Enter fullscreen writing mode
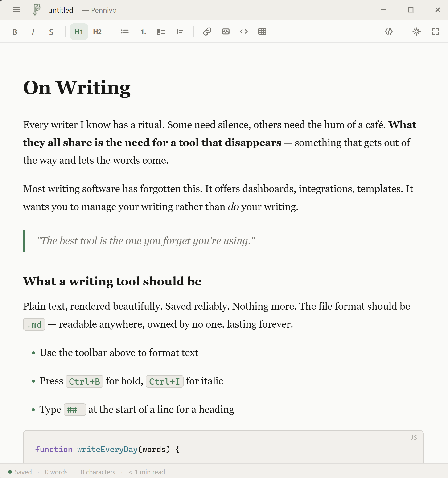Image resolution: width=448 pixels, height=478 pixels. click(436, 32)
